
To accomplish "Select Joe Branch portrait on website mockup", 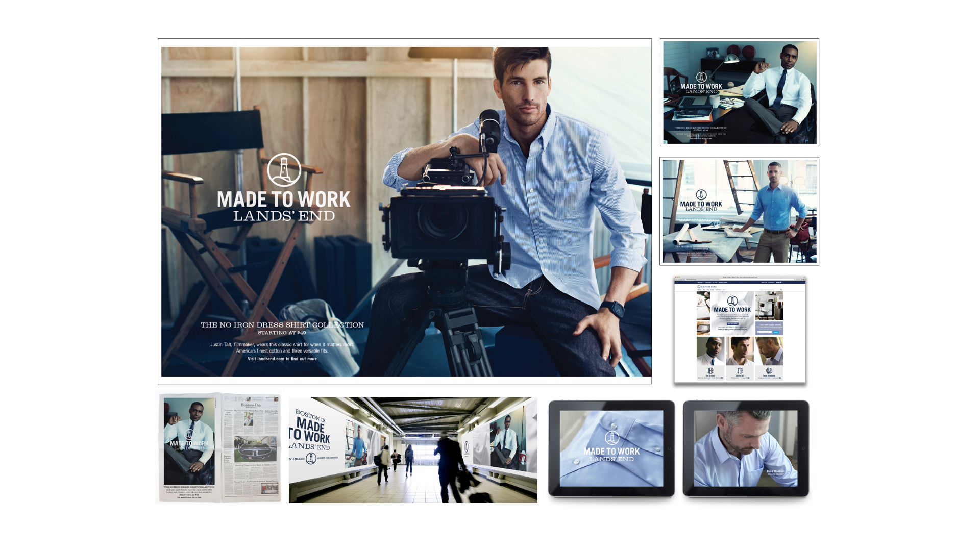I will pyautogui.click(x=710, y=351).
